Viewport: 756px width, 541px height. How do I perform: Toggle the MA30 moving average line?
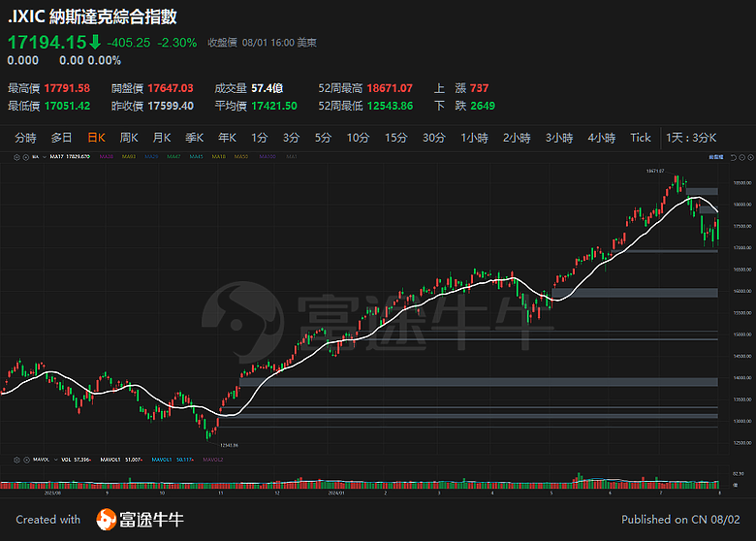[x=107, y=157]
